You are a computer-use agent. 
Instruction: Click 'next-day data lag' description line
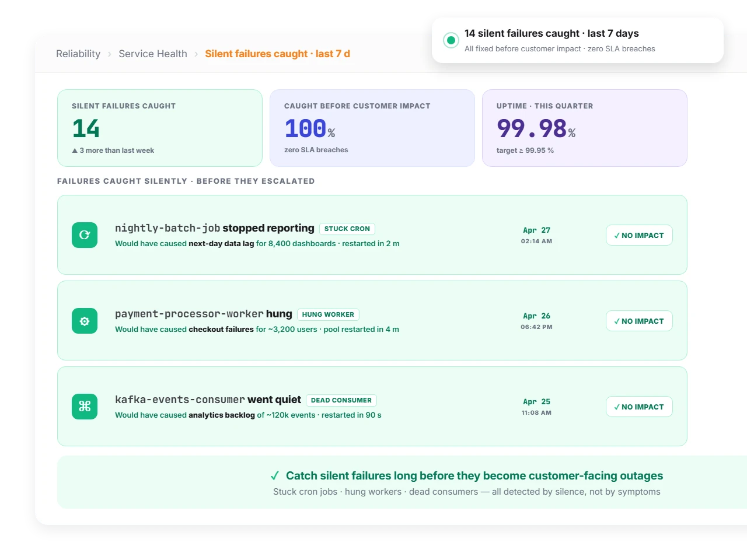click(x=257, y=244)
